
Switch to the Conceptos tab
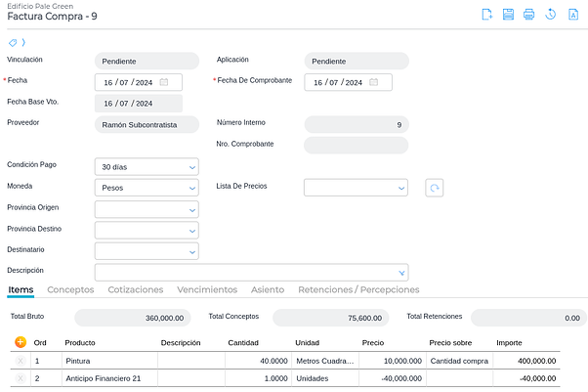pyautogui.click(x=70, y=289)
